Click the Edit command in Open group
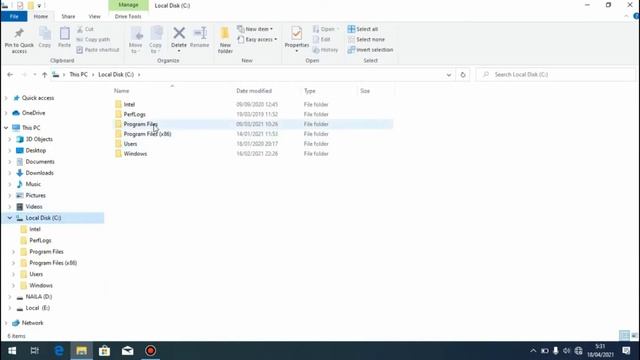The height and width of the screenshot is (360, 640). [x=322, y=40]
